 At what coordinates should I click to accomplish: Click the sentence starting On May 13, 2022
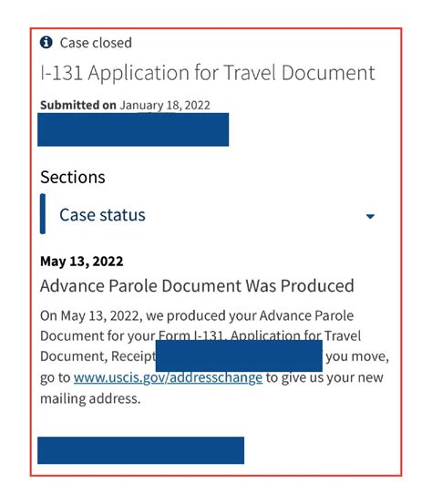197,315
